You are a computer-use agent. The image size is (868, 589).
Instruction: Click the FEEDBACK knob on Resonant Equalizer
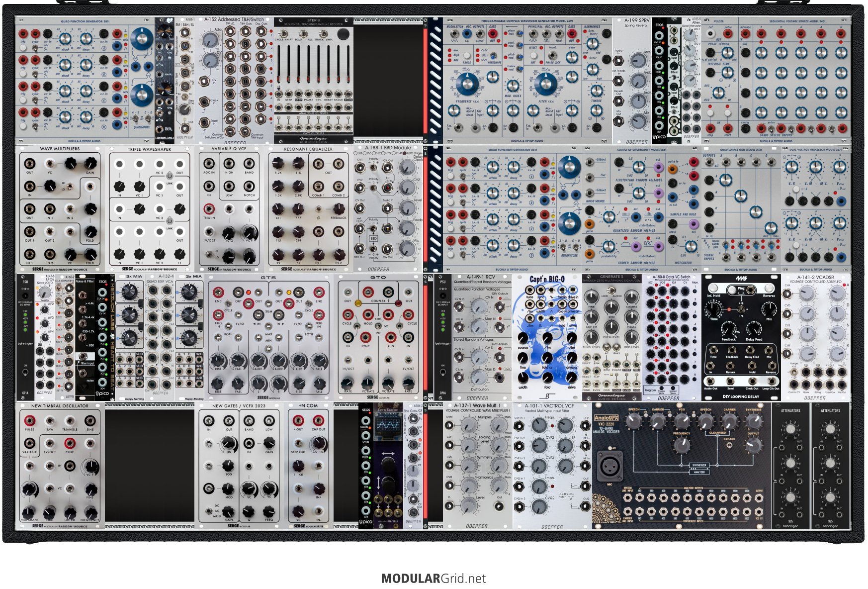[338, 209]
